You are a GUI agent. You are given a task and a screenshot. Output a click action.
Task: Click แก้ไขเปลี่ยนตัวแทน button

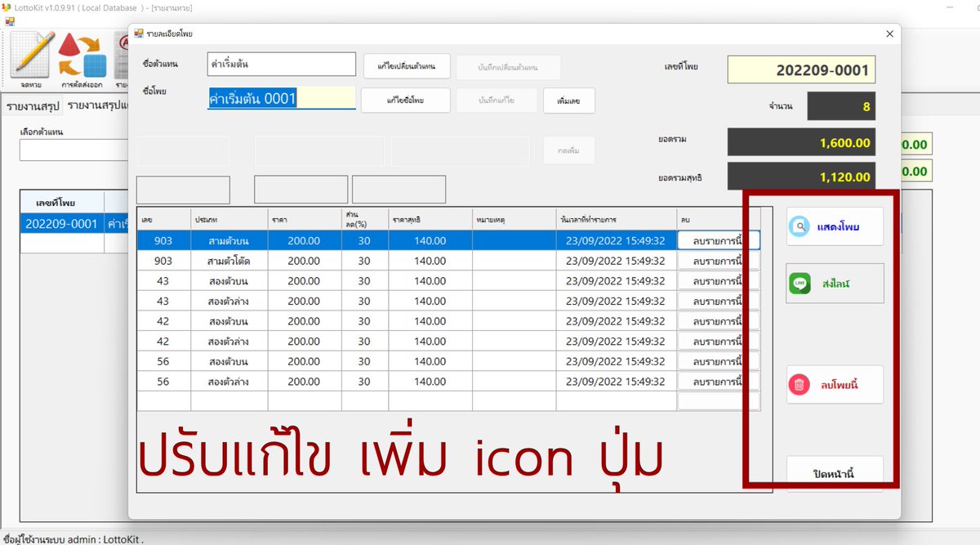tap(406, 66)
